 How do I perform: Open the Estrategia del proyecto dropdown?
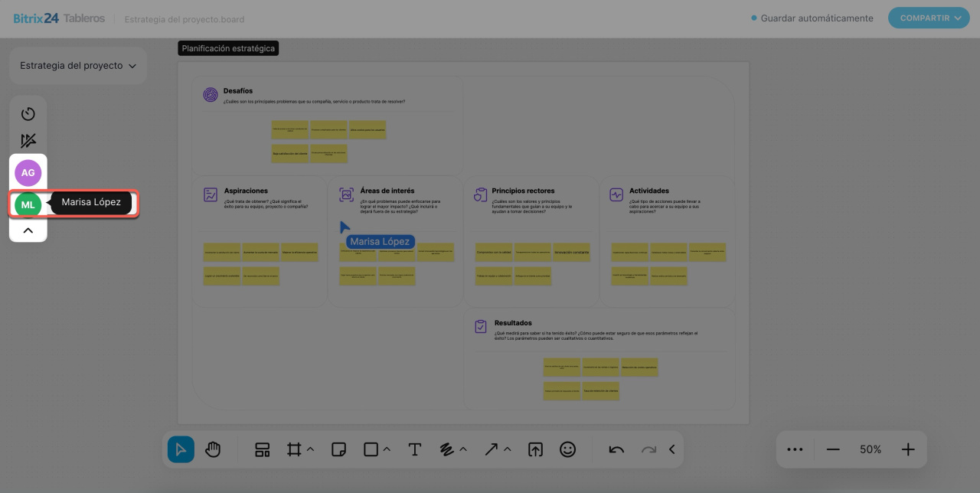[x=78, y=66]
